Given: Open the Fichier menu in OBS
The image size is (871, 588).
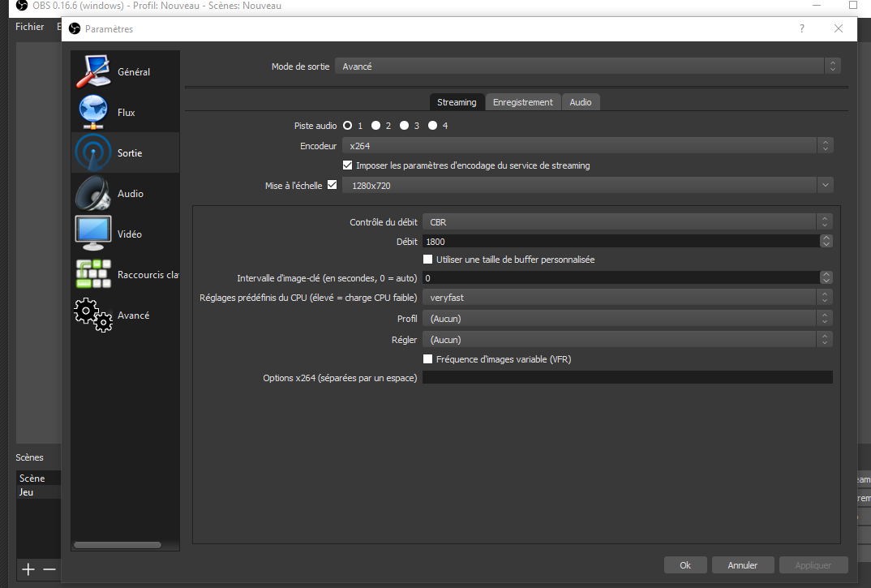Looking at the screenshot, I should pos(29,27).
